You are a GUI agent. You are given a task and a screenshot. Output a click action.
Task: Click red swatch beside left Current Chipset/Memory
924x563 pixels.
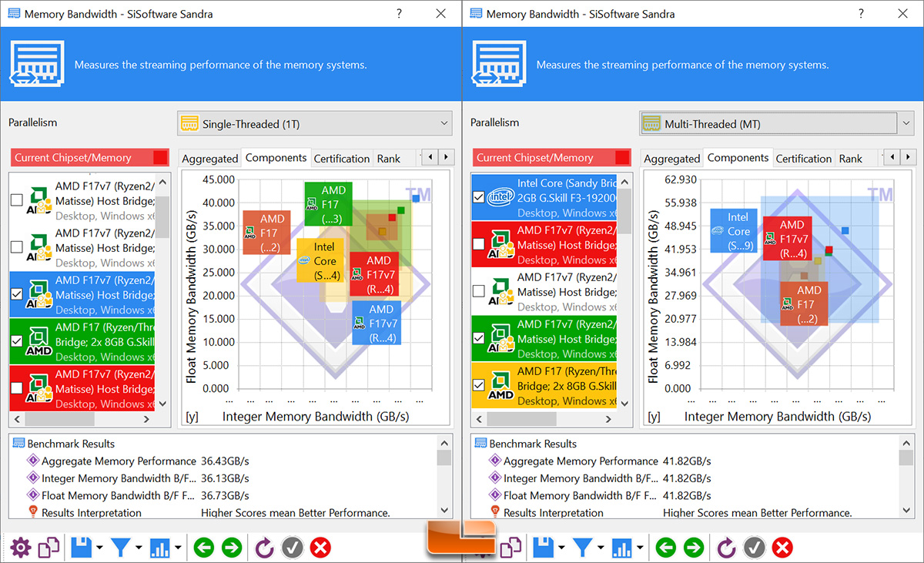click(160, 158)
